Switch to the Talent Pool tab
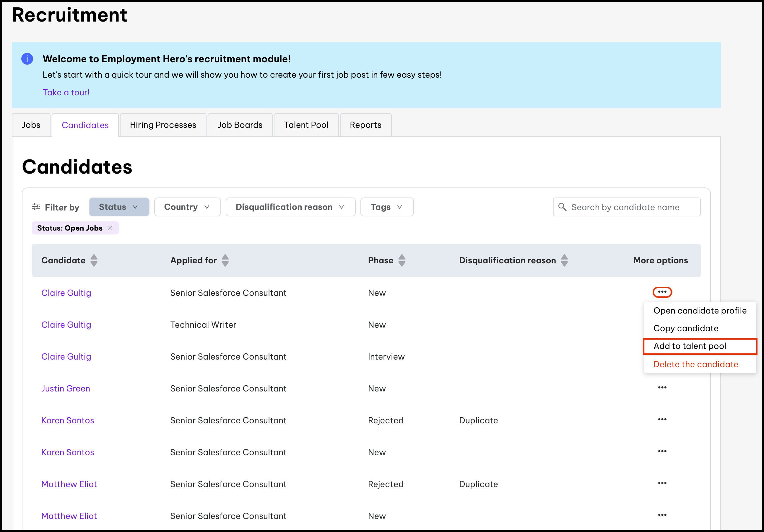The image size is (764, 532). (306, 125)
